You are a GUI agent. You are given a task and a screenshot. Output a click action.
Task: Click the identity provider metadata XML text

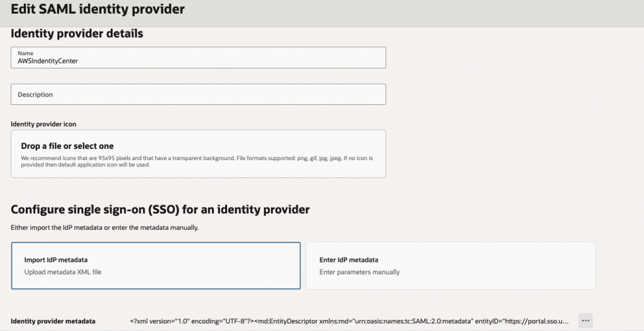(x=349, y=321)
